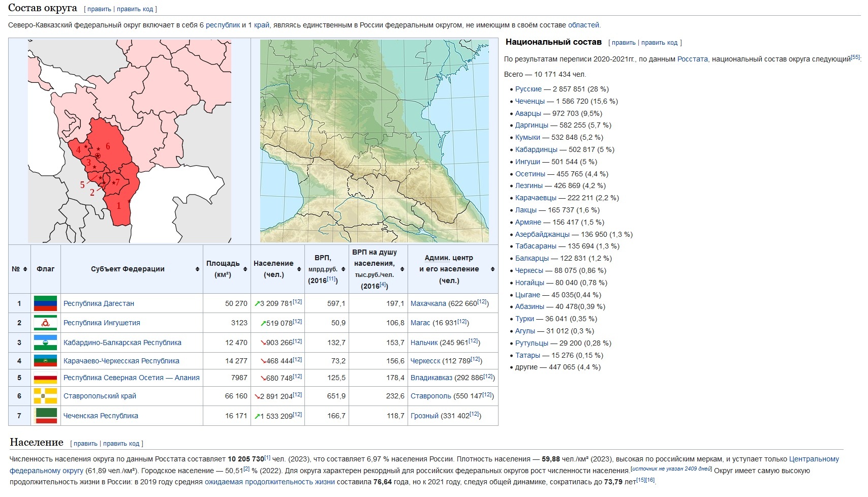Viewport: 868px width, 497px height.
Task: Open the red district location map
Action: point(130,141)
